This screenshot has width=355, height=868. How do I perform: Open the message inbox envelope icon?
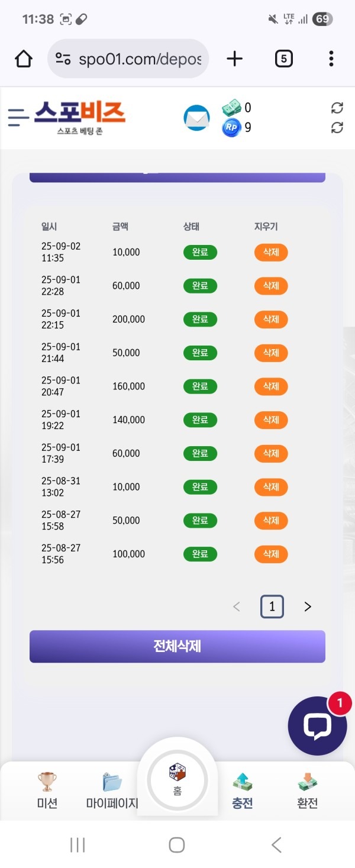196,118
